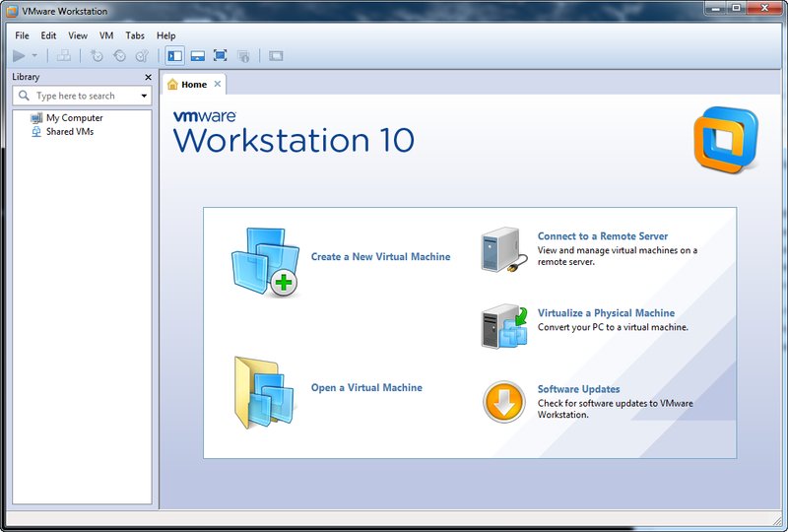The image size is (788, 532).
Task: Click the Power On play button
Action: click(19, 56)
